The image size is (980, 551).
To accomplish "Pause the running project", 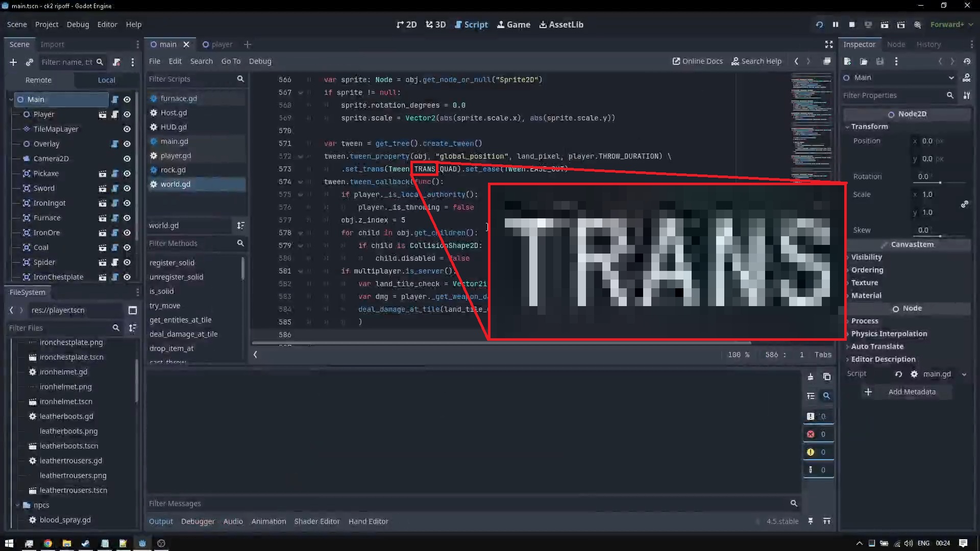I will pos(836,24).
